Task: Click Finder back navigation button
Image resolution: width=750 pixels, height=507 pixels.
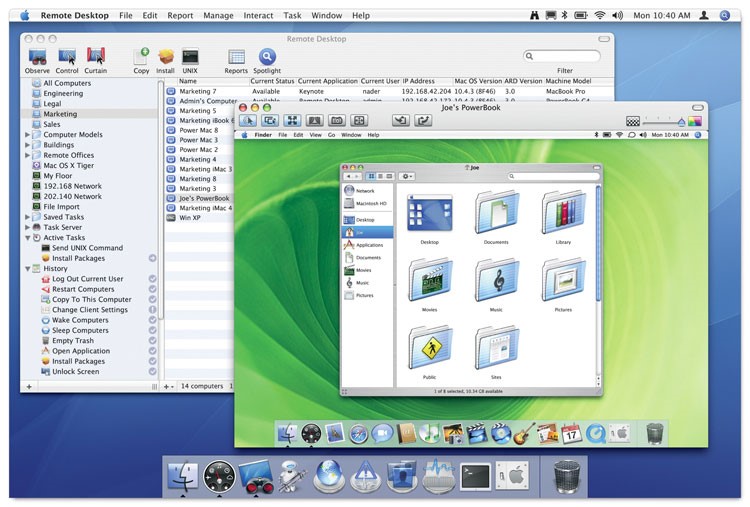Action: [349, 176]
